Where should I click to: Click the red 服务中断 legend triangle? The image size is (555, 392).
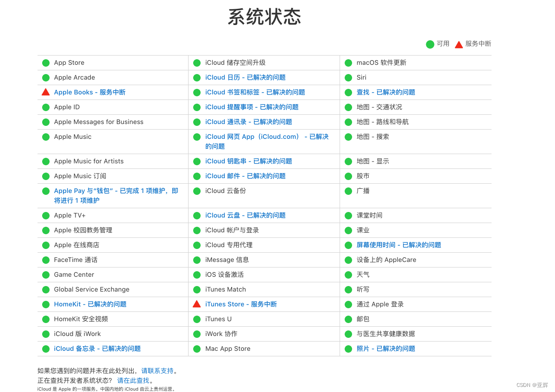point(459,44)
